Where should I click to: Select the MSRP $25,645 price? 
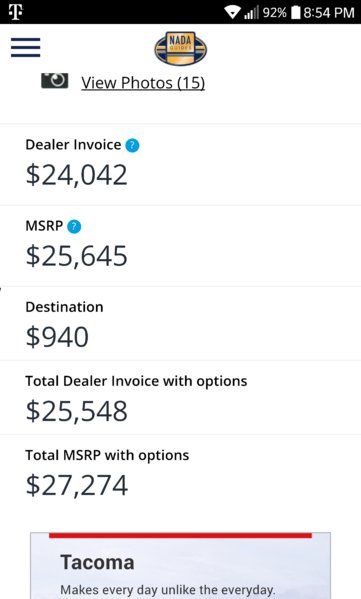76,256
